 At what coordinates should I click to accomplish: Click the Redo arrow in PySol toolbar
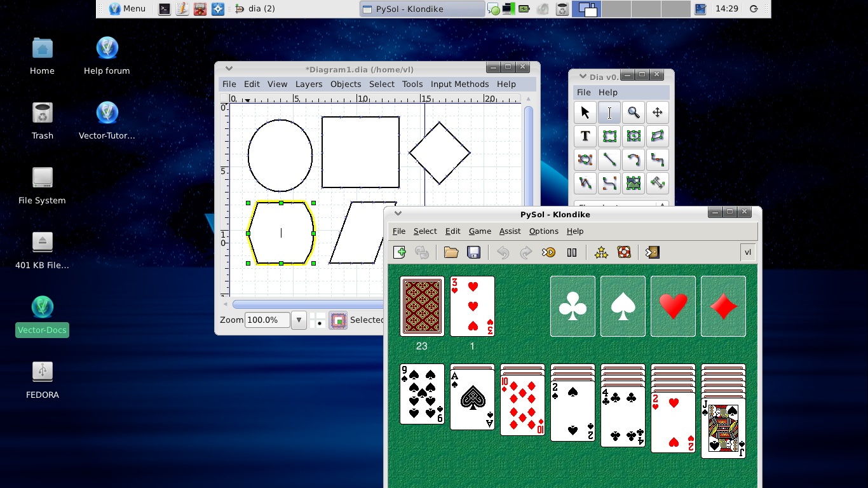tap(526, 252)
